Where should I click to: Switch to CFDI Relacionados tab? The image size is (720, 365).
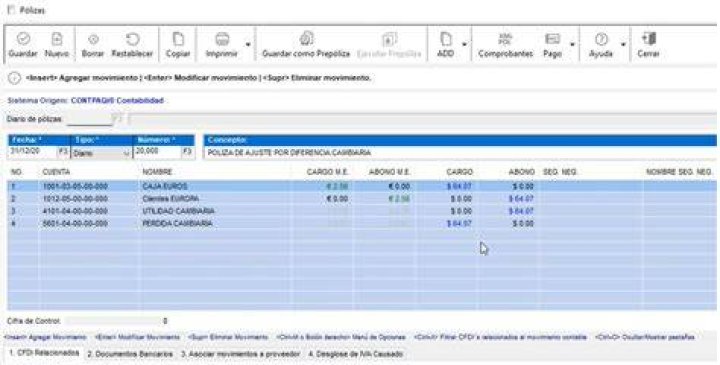point(44,354)
